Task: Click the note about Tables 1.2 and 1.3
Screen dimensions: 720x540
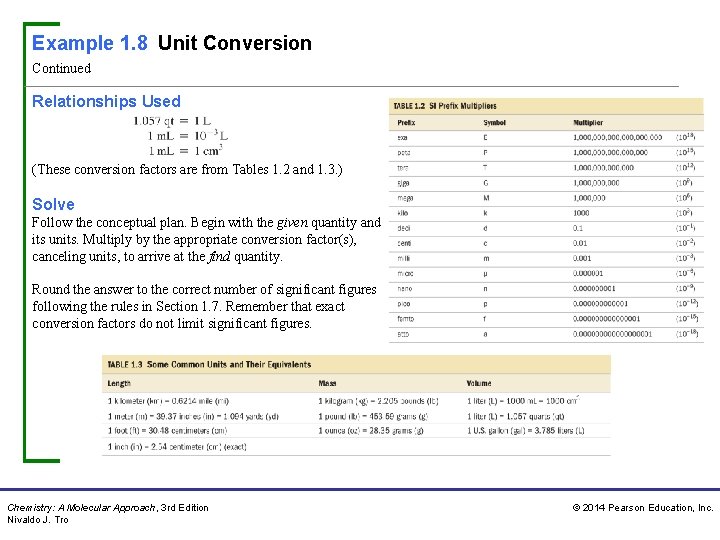Action: [x=187, y=170]
